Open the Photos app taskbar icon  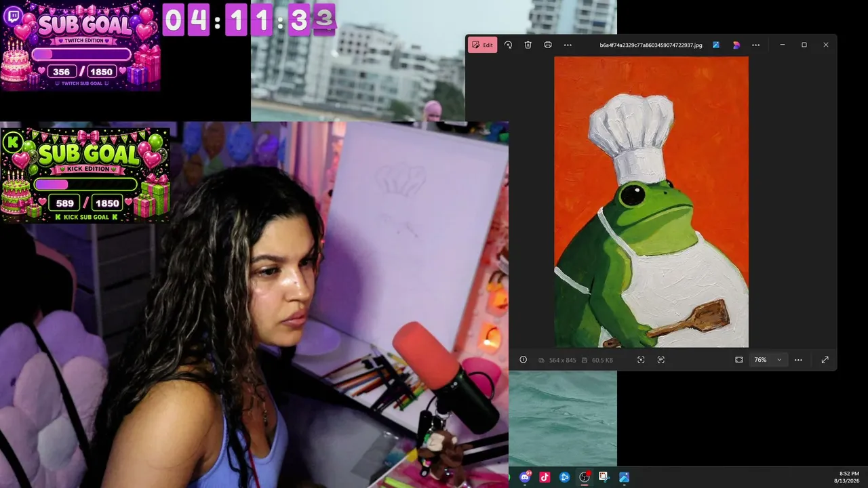coord(624,477)
